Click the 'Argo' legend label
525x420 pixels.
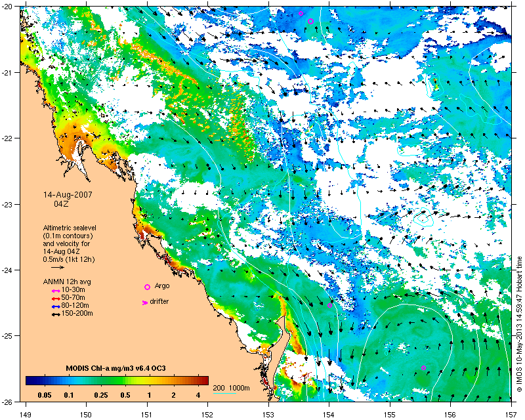pyautogui.click(x=162, y=285)
